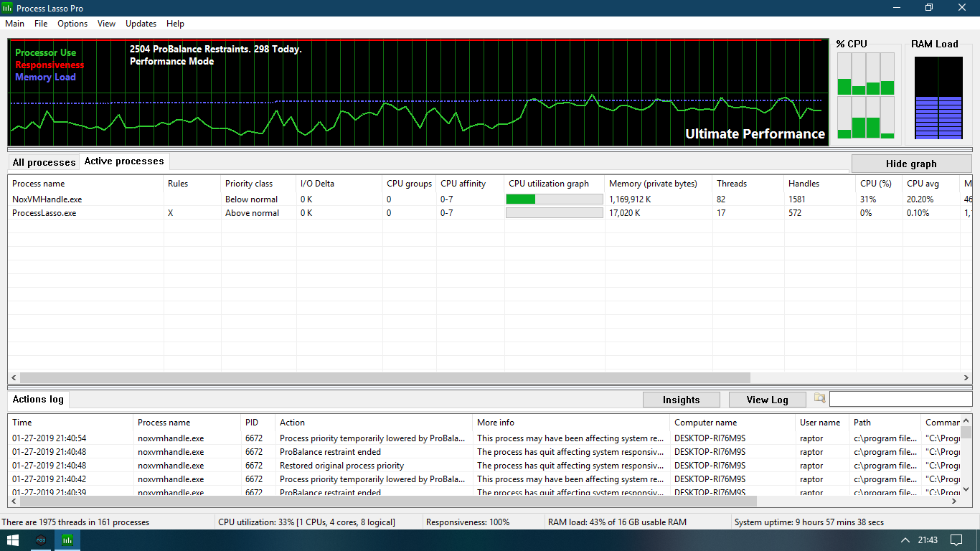Switch to the All processes tab
Image resolution: width=980 pixels, height=551 pixels.
(44, 162)
